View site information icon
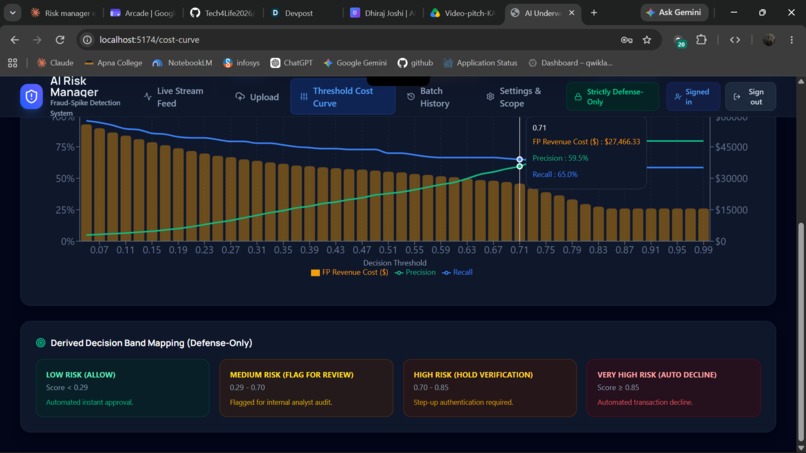 pos(87,40)
